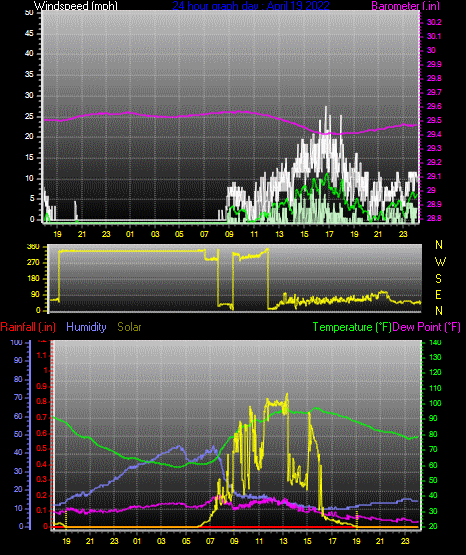The width and height of the screenshot is (466, 555).
Task: Select the "Humidity" legend label
Action: [86, 327]
